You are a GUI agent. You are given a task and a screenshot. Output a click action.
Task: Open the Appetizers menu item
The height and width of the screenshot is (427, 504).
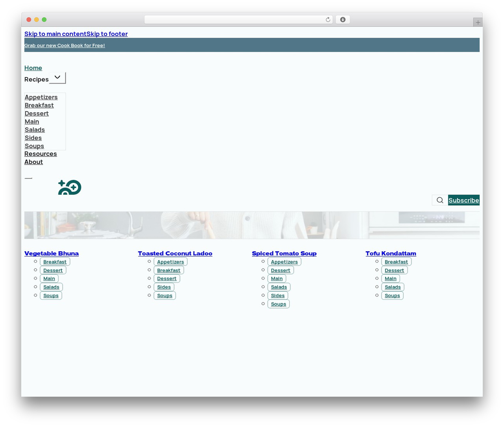41,97
